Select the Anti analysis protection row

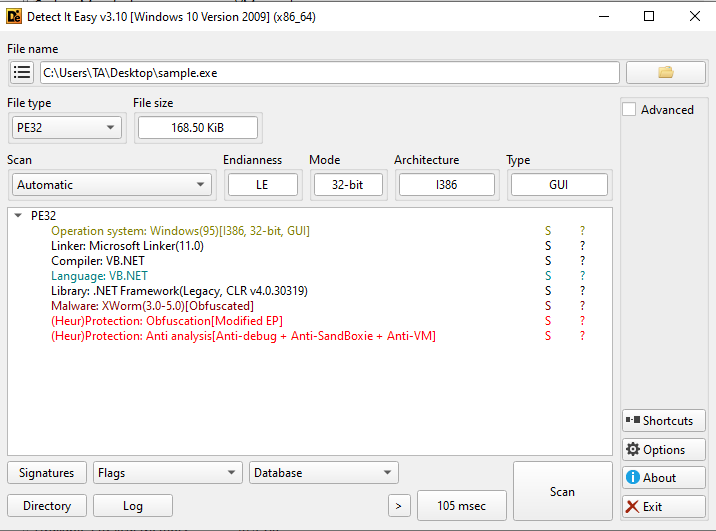pyautogui.click(x=243, y=336)
